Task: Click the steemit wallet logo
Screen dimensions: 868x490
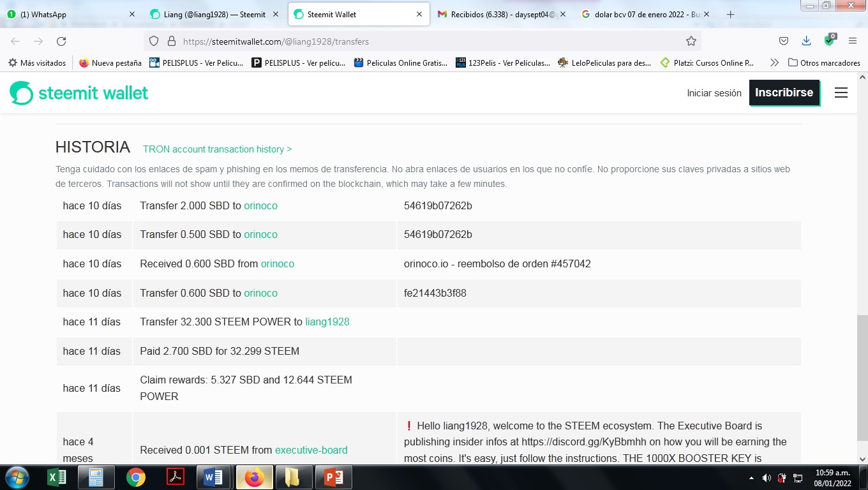Action: 79,93
